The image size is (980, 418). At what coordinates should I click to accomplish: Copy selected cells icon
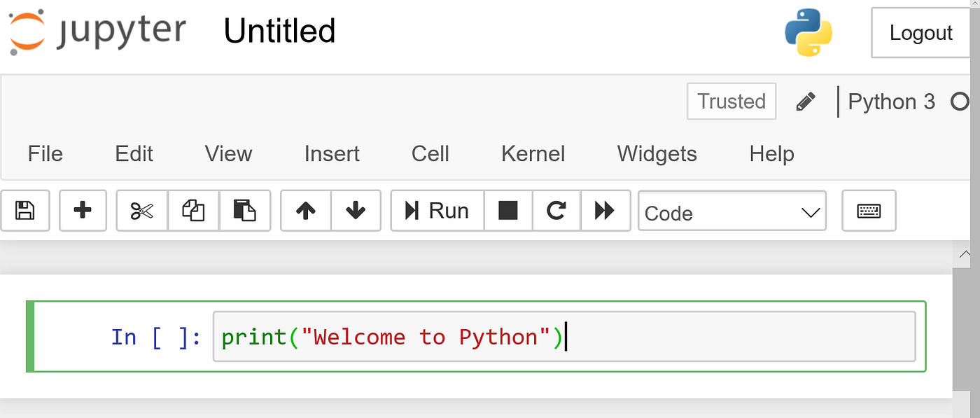point(193,210)
